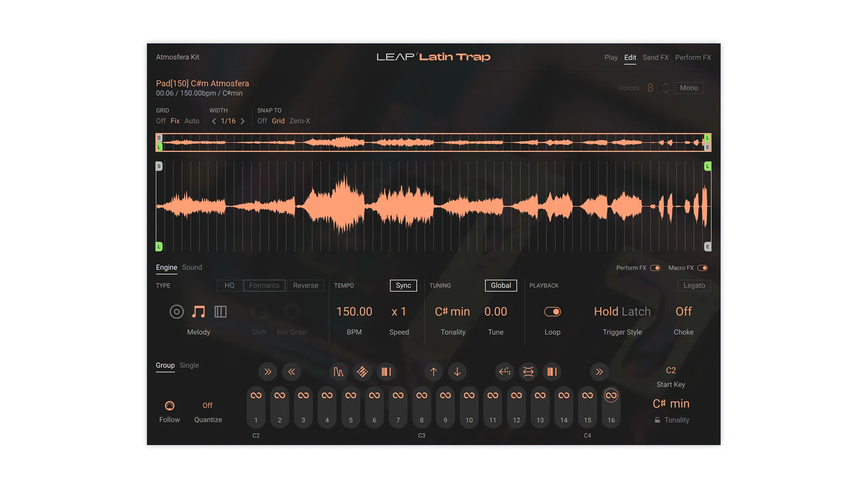Enable the Sync tempo button
The image size is (868, 488).
[403, 286]
